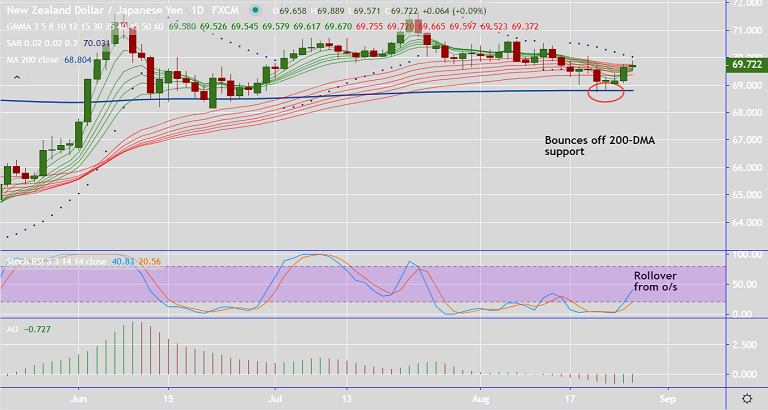This screenshot has width=768, height=410.
Task: Click the 2.500 AO axis label
Action: (x=746, y=344)
